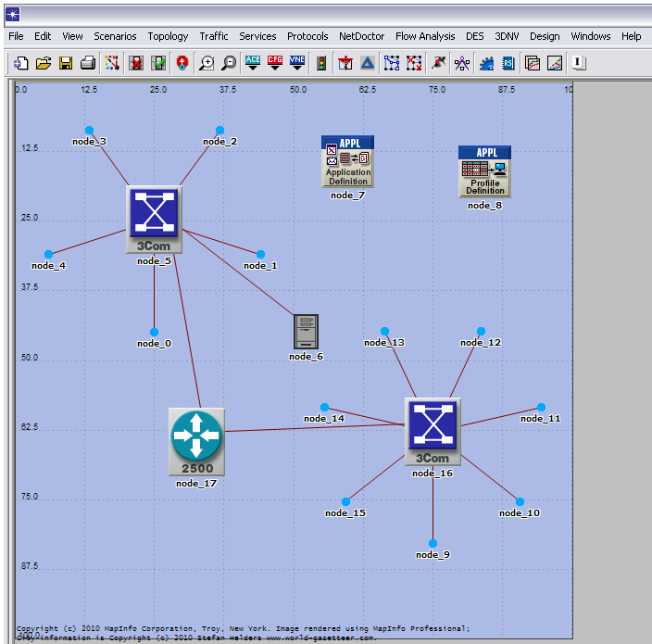Open the Help menu
The width and height of the screenshot is (652, 644).
632,36
